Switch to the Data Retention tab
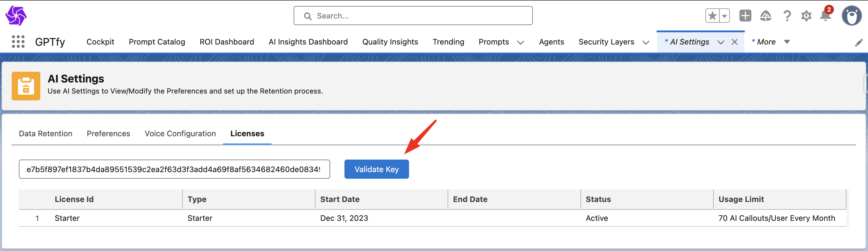The height and width of the screenshot is (251, 868). point(45,134)
